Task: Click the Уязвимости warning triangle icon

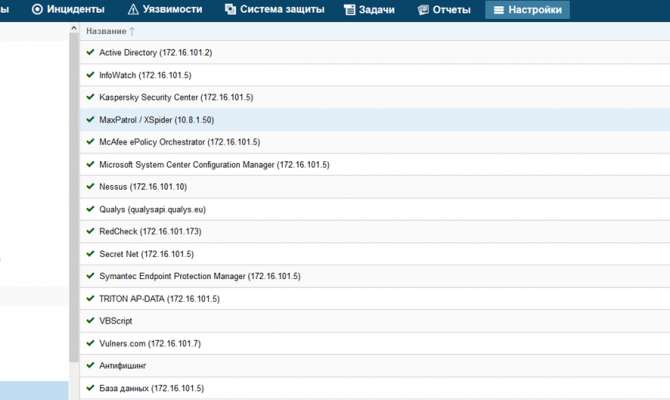Action: click(x=133, y=9)
